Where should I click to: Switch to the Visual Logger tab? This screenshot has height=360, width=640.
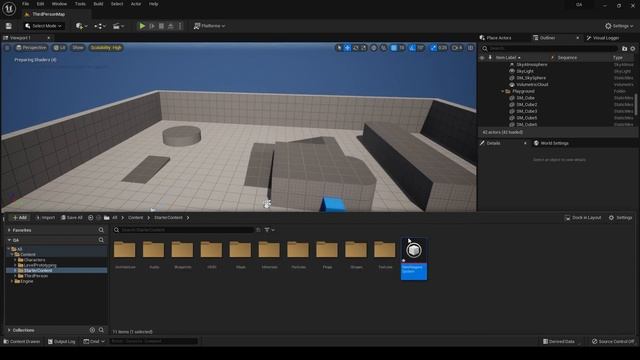[603, 38]
